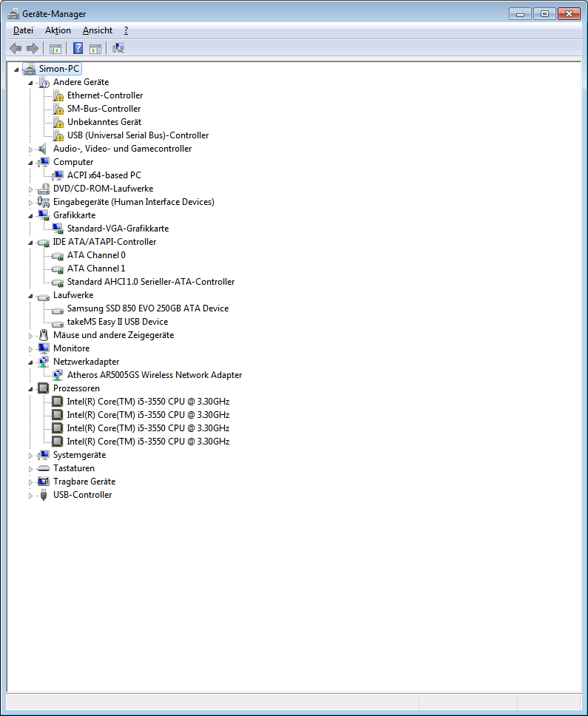588x716 pixels.
Task: Toggle the console tree pane toolbar icon
Action: [x=55, y=48]
